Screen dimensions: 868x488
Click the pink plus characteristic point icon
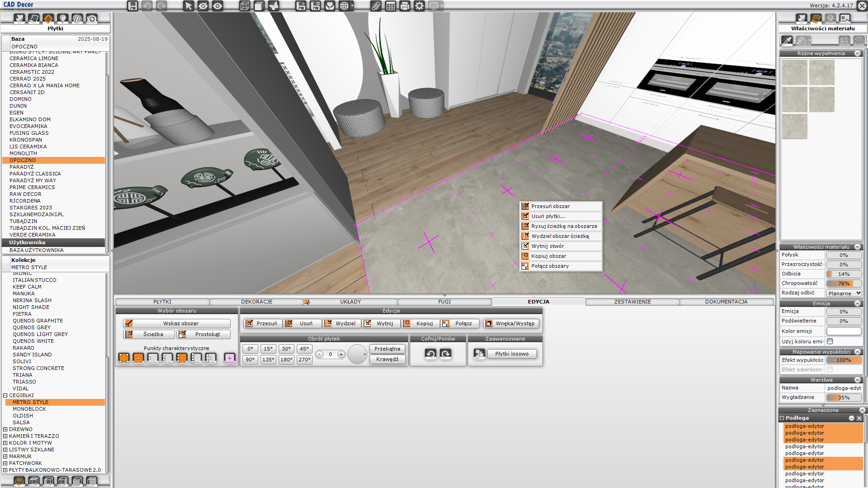[x=229, y=358]
